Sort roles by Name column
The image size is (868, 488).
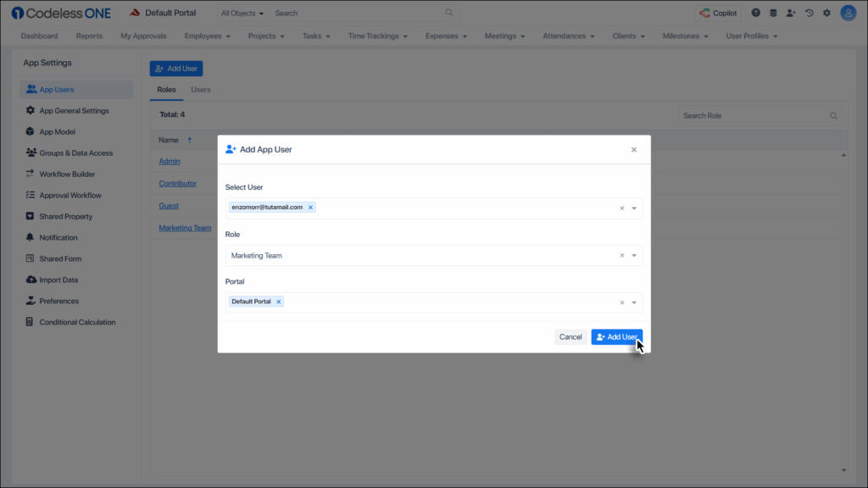175,141
